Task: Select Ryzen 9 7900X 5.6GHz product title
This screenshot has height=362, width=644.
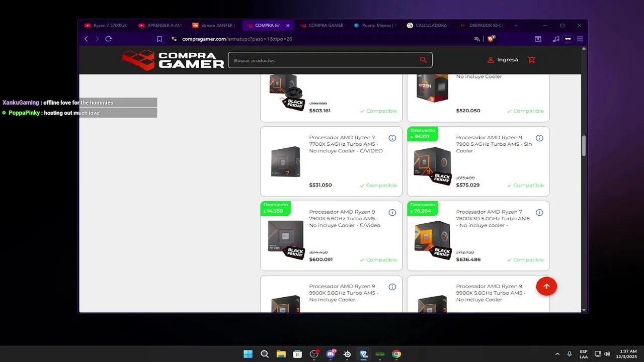Action: 345,219
